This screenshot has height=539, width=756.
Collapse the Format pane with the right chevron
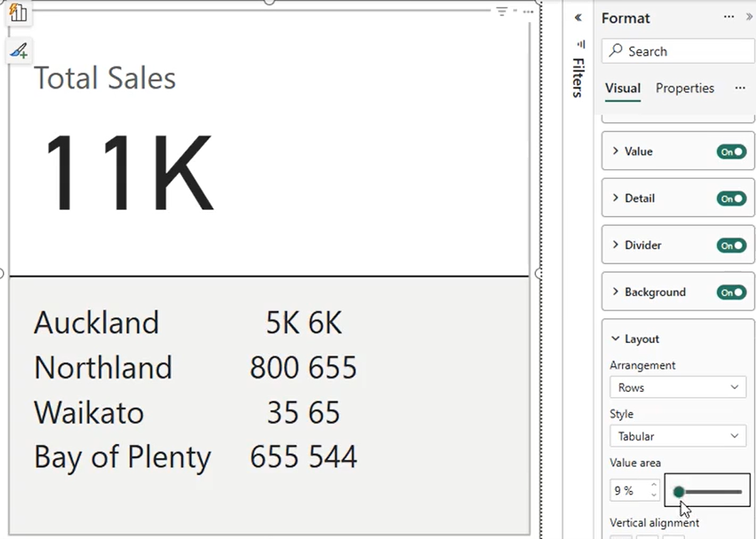pos(749,17)
